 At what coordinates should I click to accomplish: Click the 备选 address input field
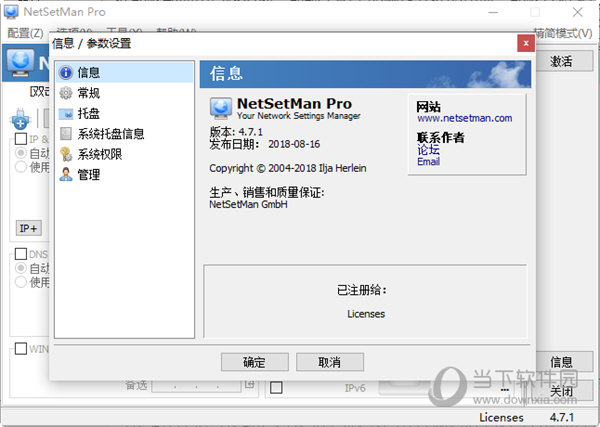(x=196, y=386)
